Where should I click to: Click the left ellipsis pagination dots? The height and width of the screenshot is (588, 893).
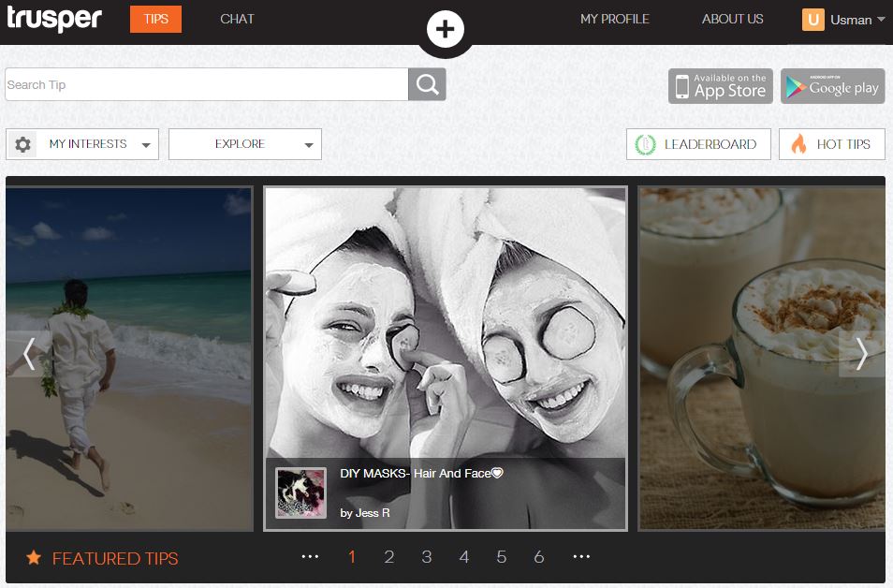pyautogui.click(x=311, y=557)
